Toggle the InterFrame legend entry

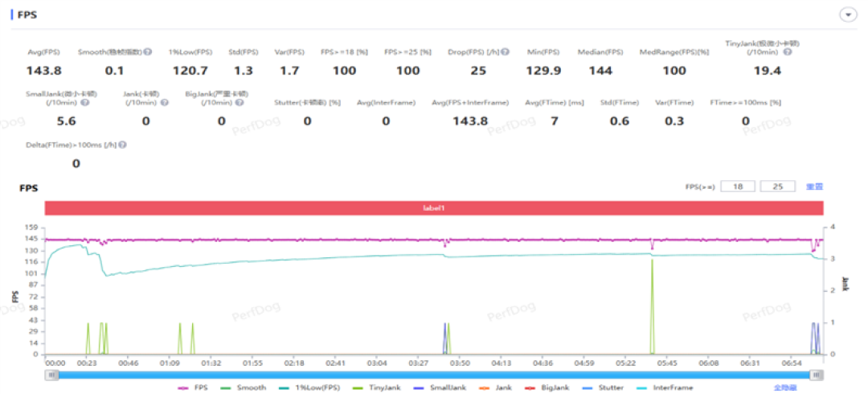point(665,388)
